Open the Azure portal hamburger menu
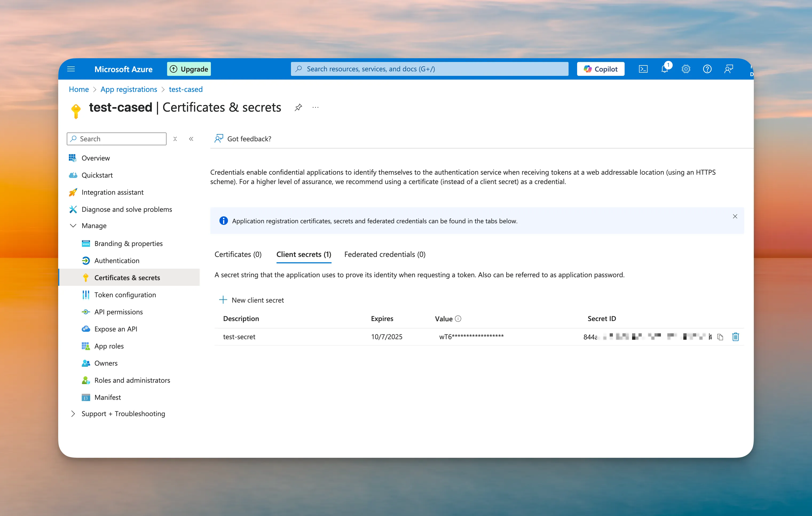 point(71,69)
